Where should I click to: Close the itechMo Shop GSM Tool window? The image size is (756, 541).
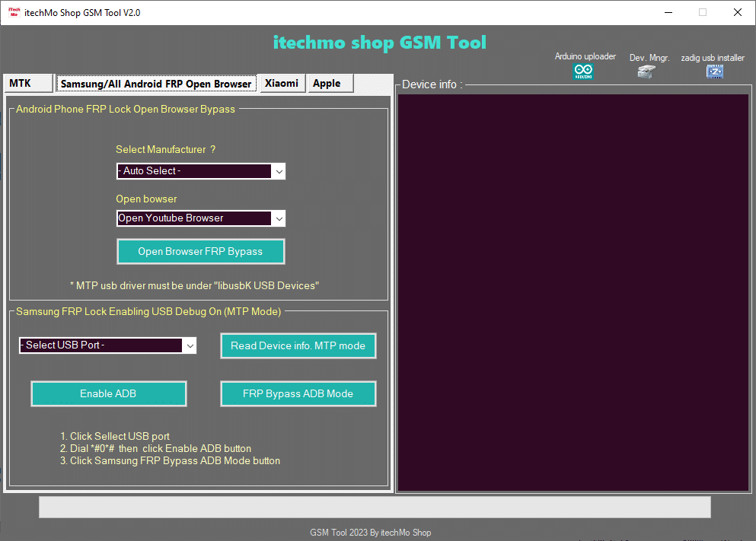click(x=737, y=12)
